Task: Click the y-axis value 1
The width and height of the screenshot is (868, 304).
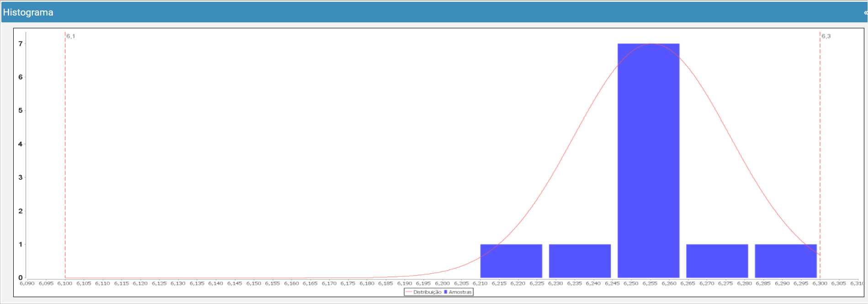Action: (x=20, y=244)
